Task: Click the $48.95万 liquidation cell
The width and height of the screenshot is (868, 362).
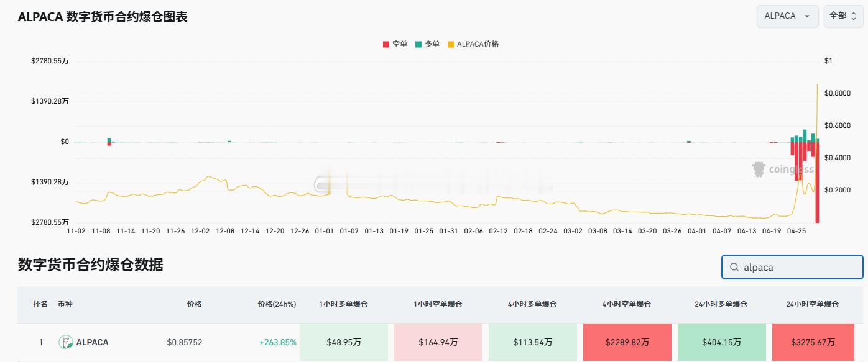Action: pos(344,342)
